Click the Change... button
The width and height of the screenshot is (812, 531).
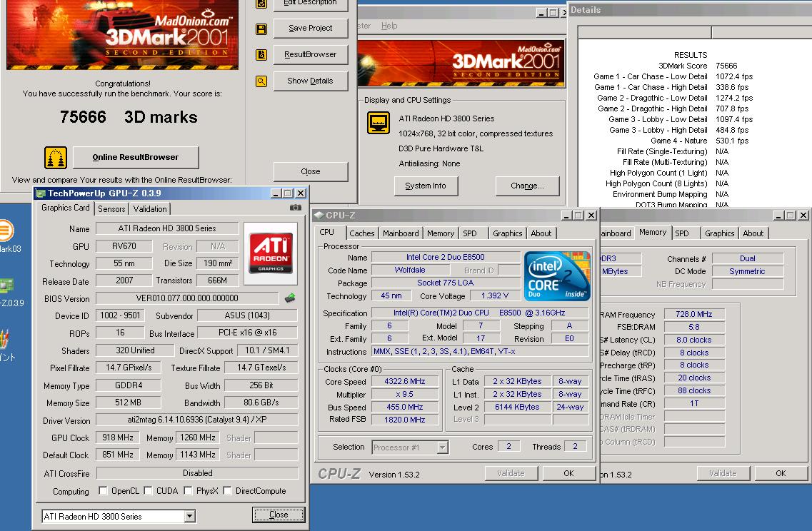tap(527, 186)
